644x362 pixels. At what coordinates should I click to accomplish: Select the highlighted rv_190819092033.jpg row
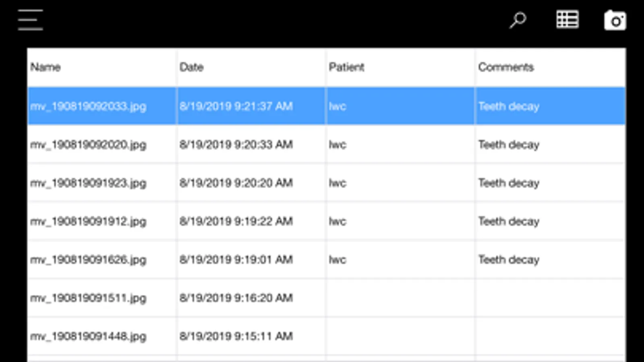[x=89, y=106]
